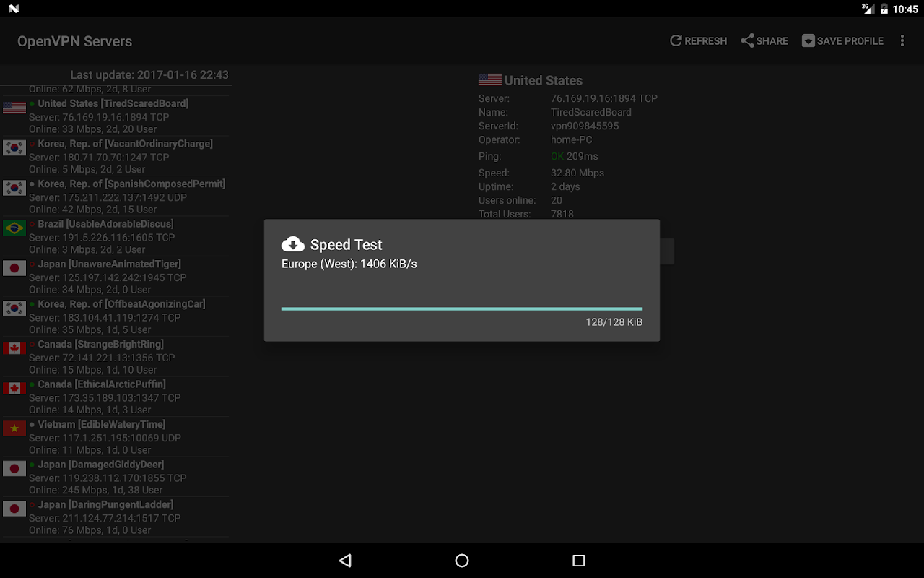Tap Japan flag beside DamagedGiddyDeer
This screenshot has width=924, height=578.
coord(14,469)
